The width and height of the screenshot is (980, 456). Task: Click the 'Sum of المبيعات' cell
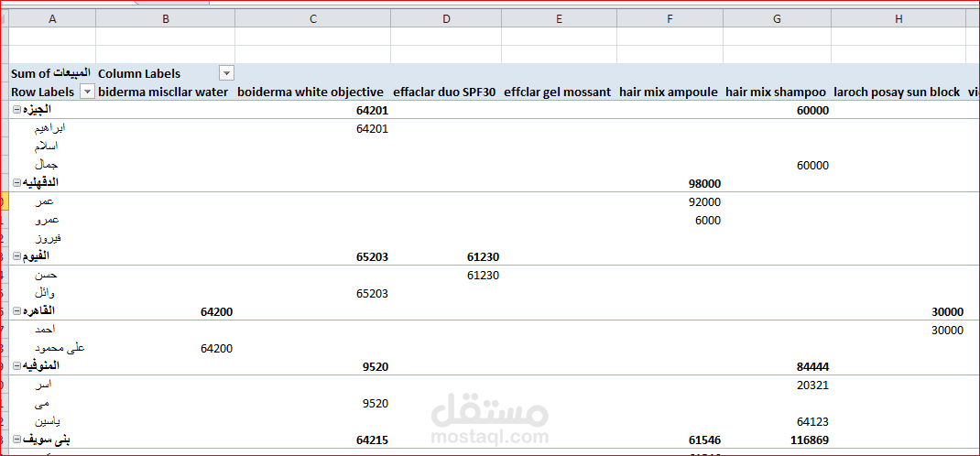pos(50,73)
